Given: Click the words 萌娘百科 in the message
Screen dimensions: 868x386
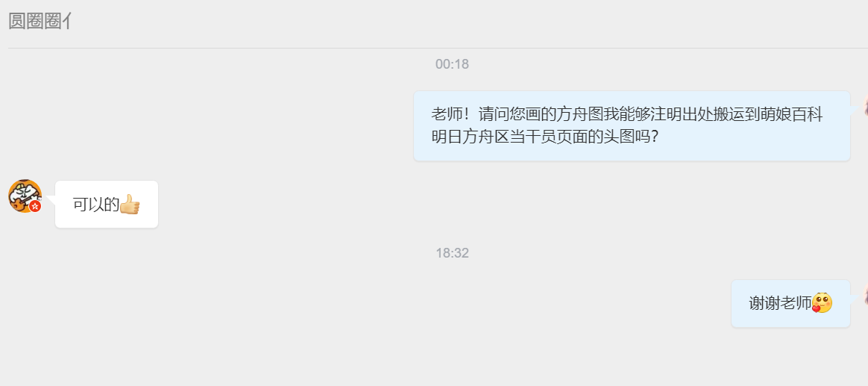Looking at the screenshot, I should 792,115.
